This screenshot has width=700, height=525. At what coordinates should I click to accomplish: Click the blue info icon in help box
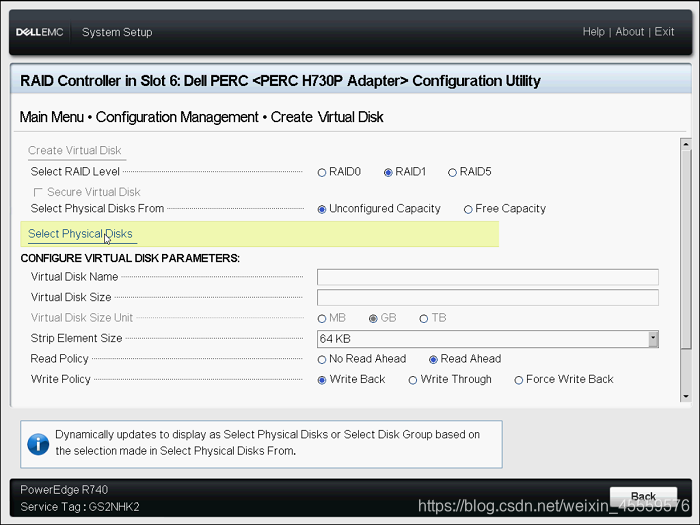38,444
